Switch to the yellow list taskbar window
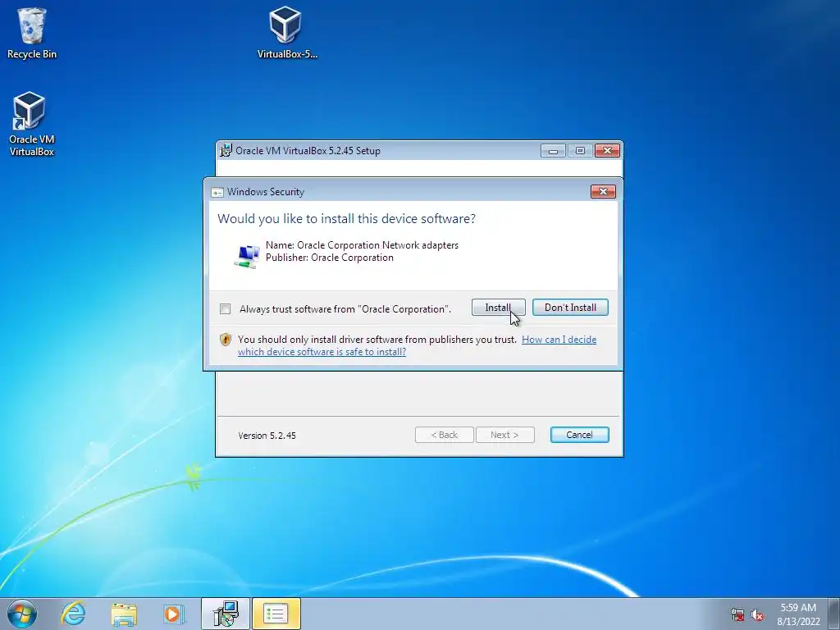The image size is (840, 630). point(276,614)
